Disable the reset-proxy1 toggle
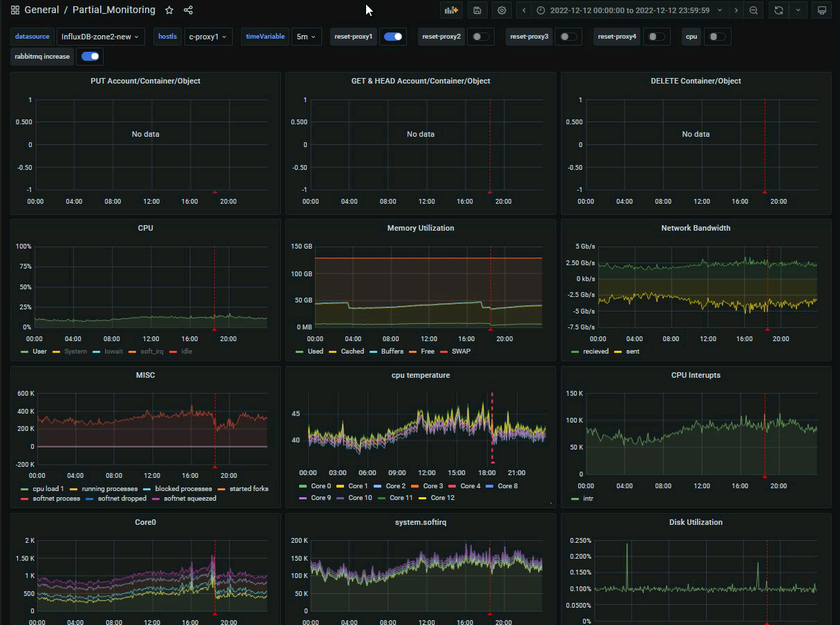This screenshot has height=625, width=840. pyautogui.click(x=393, y=37)
